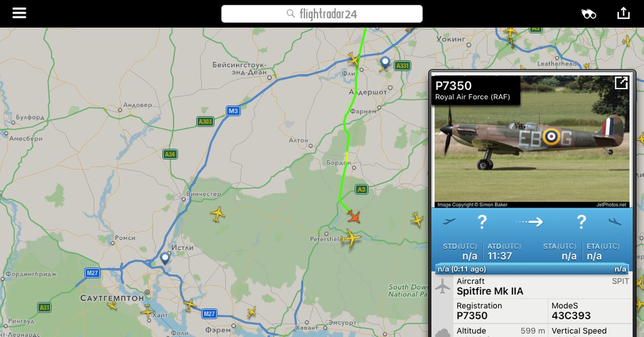
Task: Select yellow aircraft near Farnborough route
Action: 353,58
